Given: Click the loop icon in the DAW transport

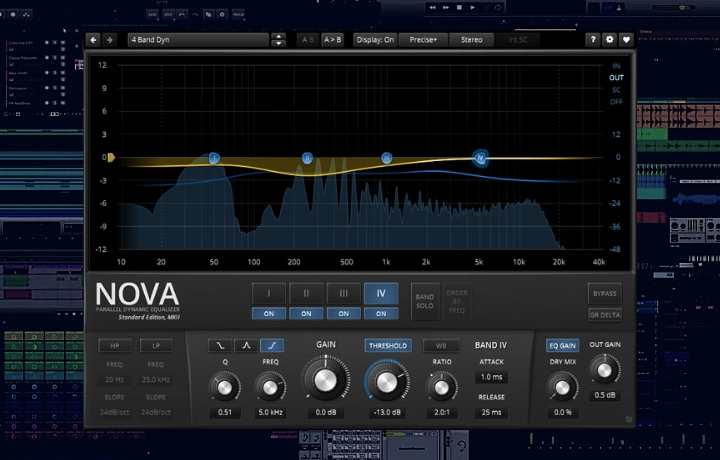Looking at the screenshot, I should (x=499, y=7).
